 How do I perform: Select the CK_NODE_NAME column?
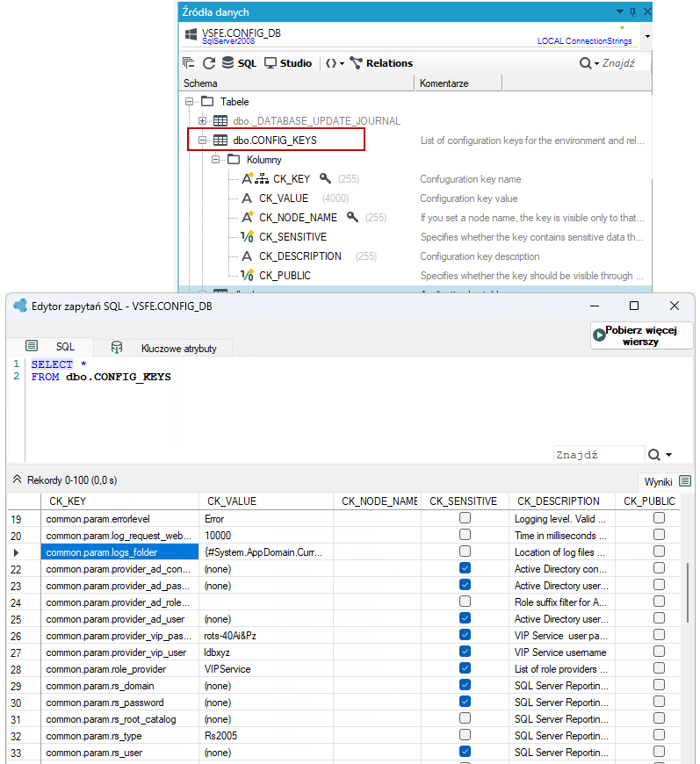(298, 218)
